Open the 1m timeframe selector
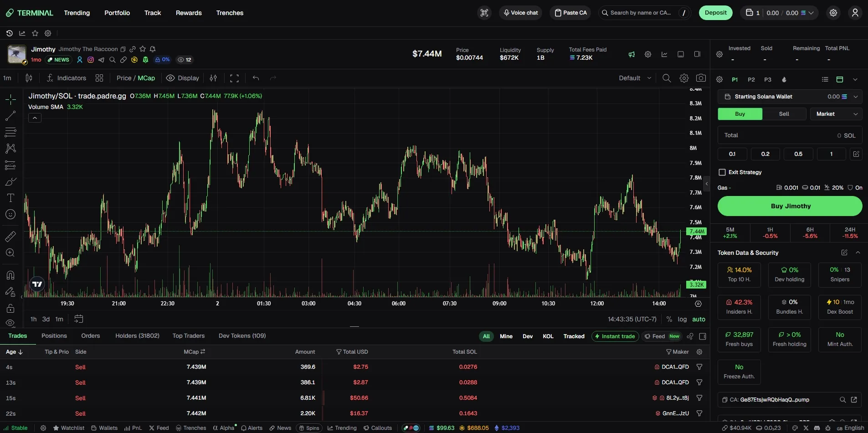This screenshot has height=433, width=868. tap(7, 78)
